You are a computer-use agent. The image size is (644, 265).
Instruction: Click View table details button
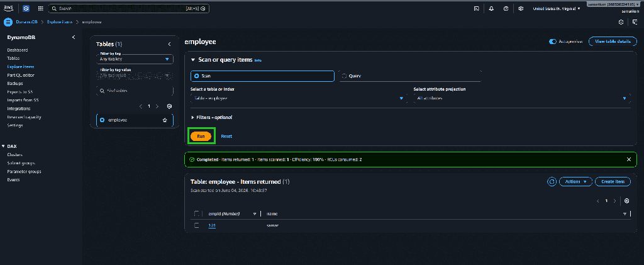[613, 42]
